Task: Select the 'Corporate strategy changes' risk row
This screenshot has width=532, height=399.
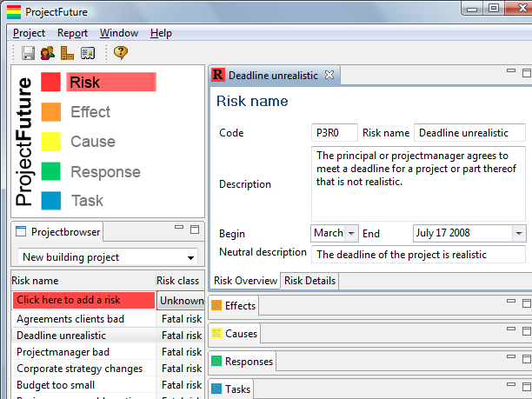Action: click(108, 369)
